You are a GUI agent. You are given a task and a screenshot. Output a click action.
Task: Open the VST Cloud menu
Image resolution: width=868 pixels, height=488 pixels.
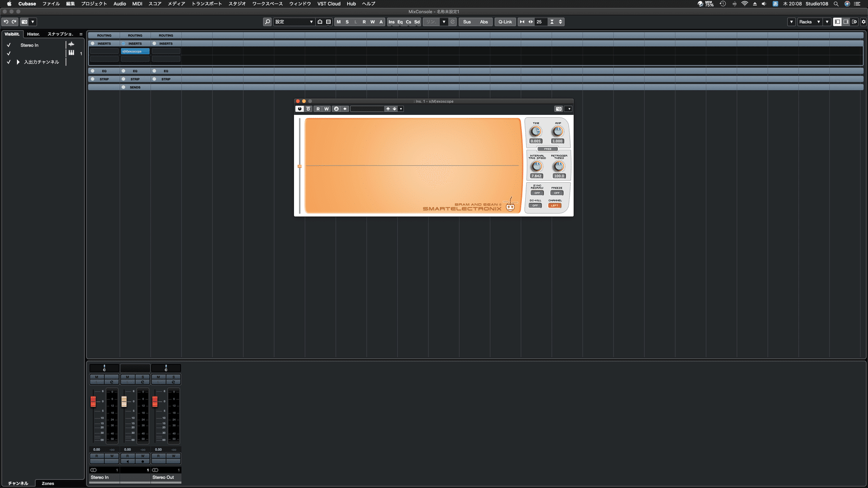pos(329,4)
